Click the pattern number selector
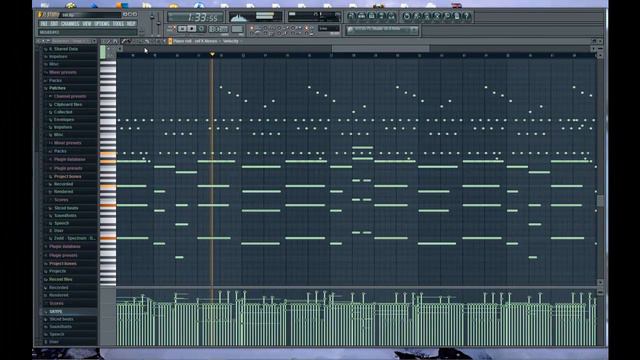 tap(238, 29)
